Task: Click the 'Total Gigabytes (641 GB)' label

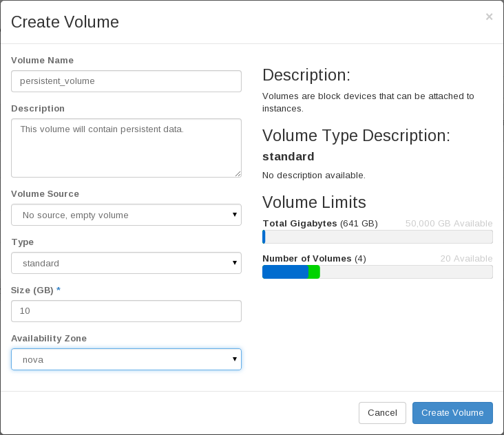Action: [x=320, y=223]
